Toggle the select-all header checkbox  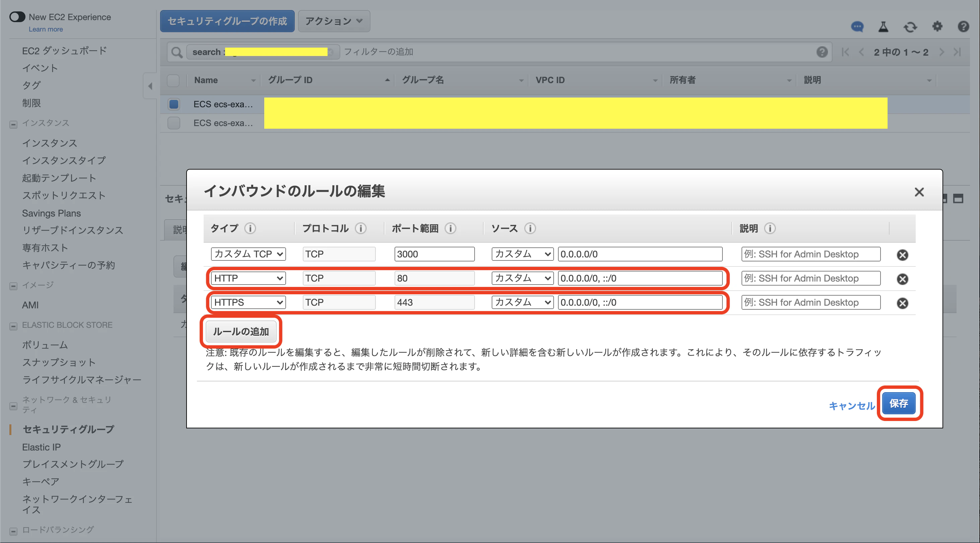tap(173, 80)
